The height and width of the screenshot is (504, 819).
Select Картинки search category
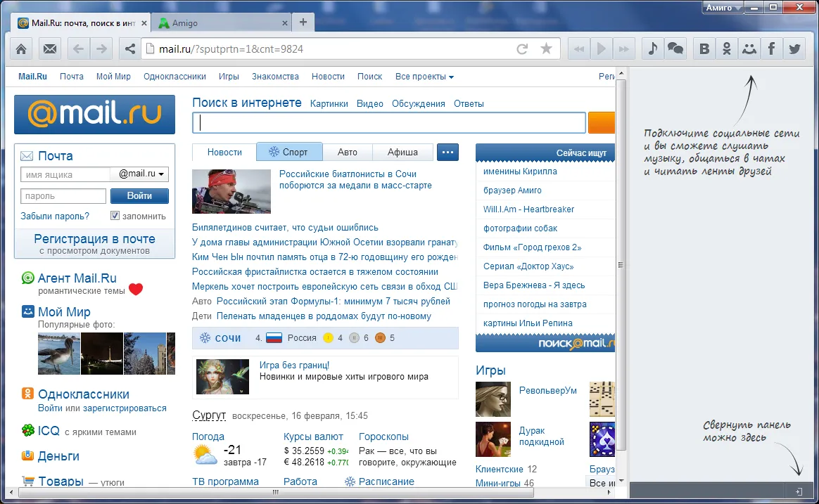coord(329,104)
